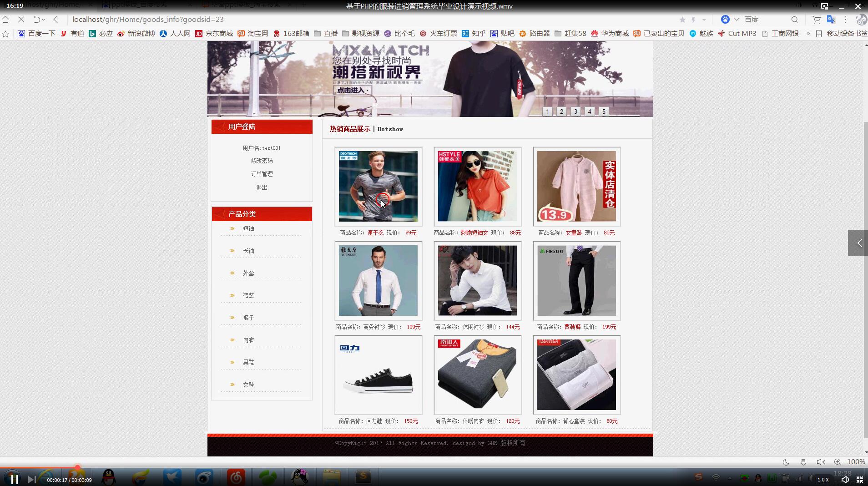
Task: Open the 休闲衬衫 product thumbnail
Action: pyautogui.click(x=478, y=281)
